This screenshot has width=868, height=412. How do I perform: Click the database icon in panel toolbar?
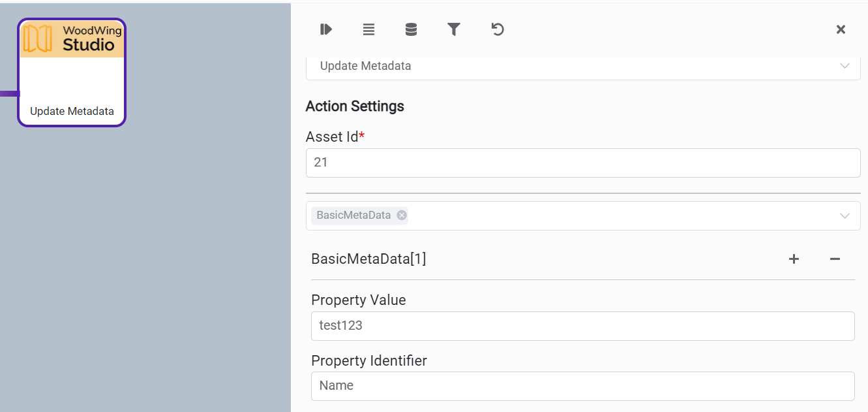(411, 29)
